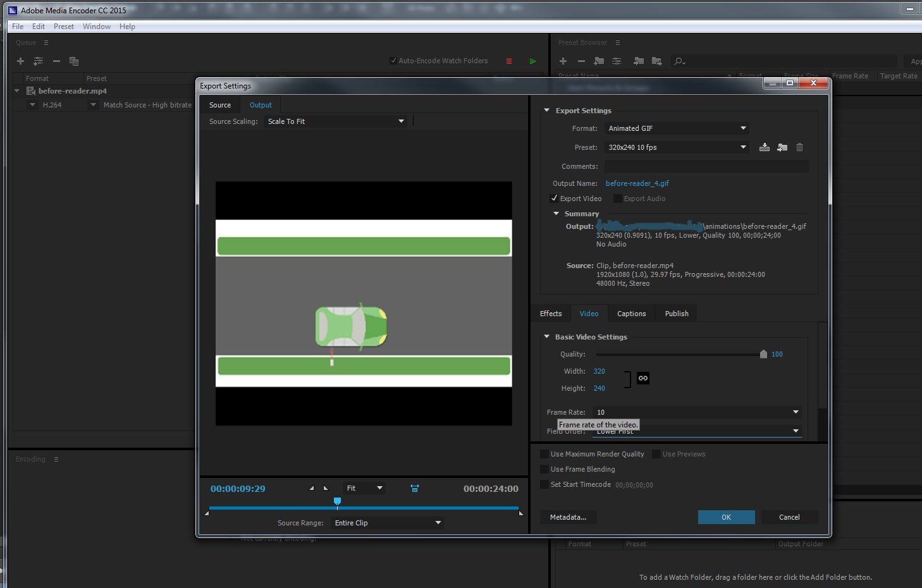This screenshot has height=588, width=922.
Task: Open the Frame Rate dropdown
Action: point(698,412)
